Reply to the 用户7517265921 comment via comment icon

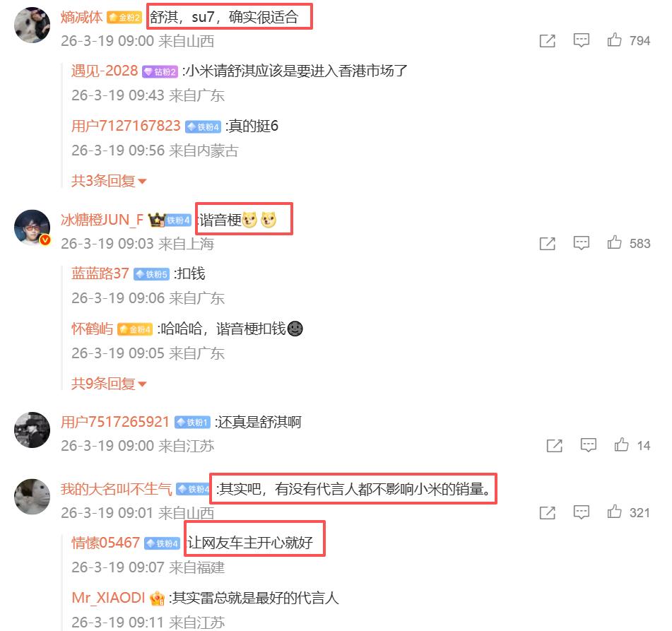click(589, 445)
